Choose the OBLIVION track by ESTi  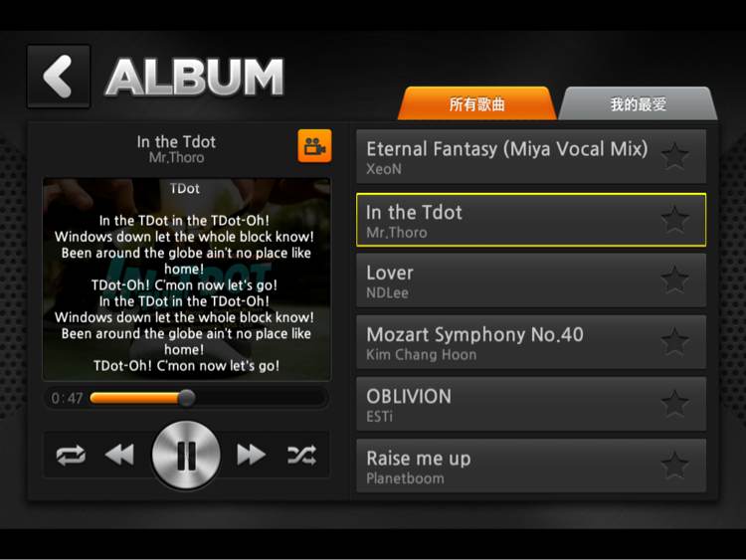point(531,404)
